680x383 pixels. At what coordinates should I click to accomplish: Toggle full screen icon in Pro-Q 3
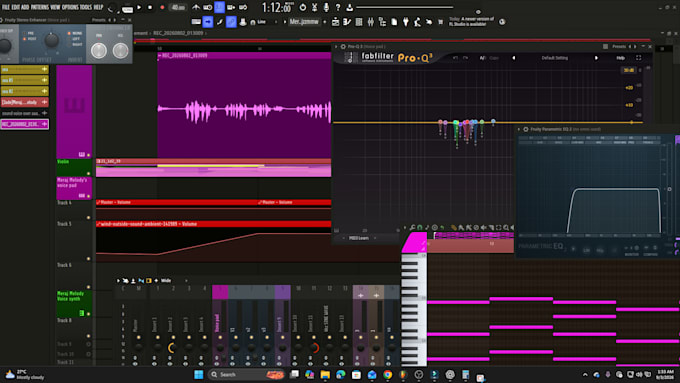tap(638, 58)
